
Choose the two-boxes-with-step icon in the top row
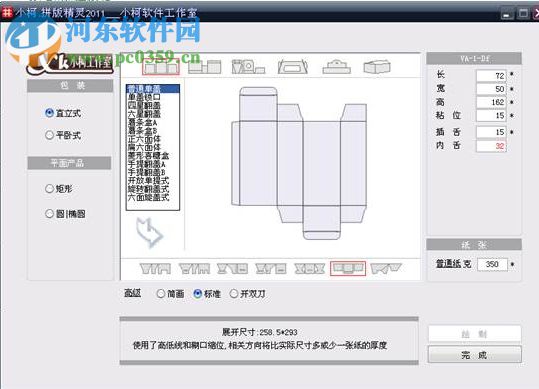point(205,67)
